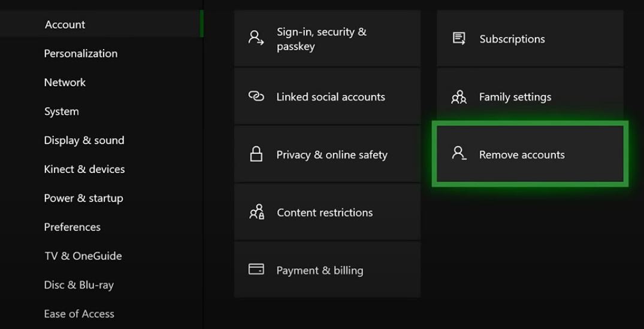Select System in the sidebar
This screenshot has height=329, width=644.
click(x=61, y=111)
